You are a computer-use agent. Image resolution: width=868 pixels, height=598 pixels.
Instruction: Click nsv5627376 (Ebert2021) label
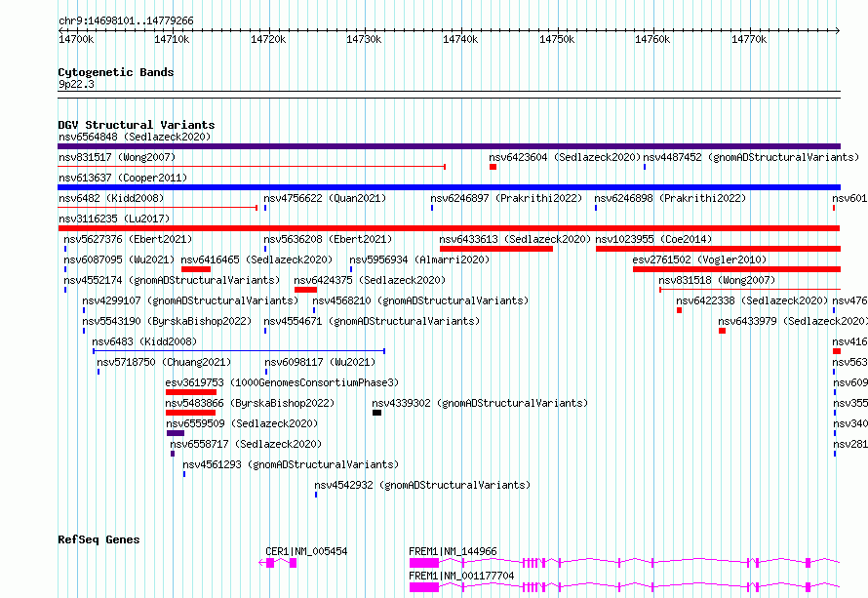point(128,239)
